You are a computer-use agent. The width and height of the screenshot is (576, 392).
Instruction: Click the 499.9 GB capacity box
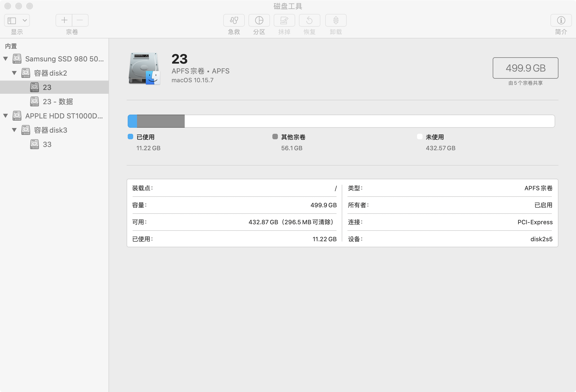coord(525,68)
